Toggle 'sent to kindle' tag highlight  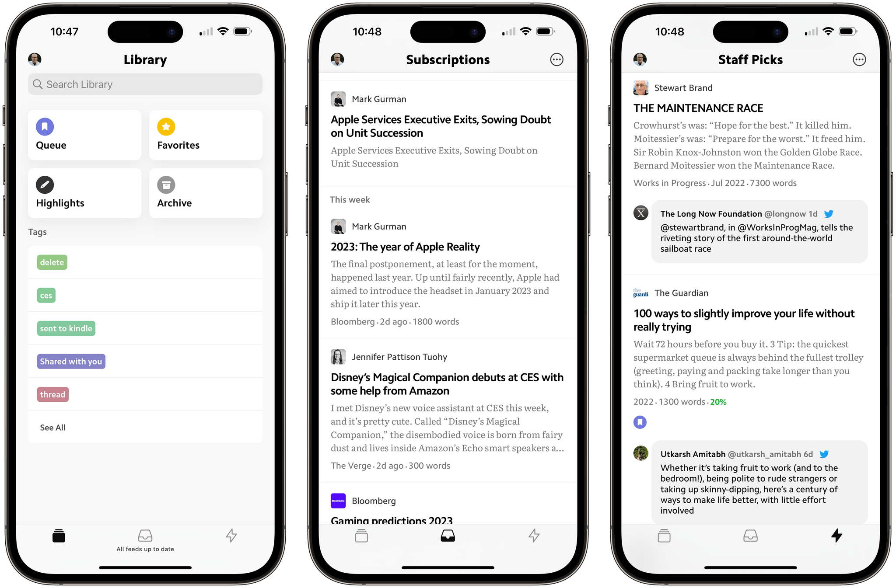click(x=66, y=328)
